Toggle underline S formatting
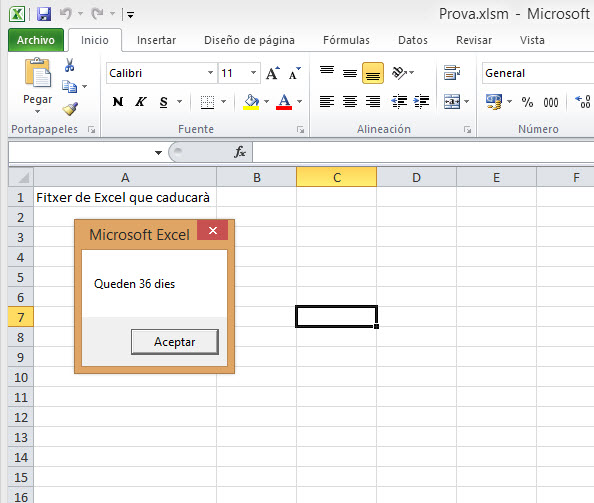594x503 pixels. coord(164,102)
